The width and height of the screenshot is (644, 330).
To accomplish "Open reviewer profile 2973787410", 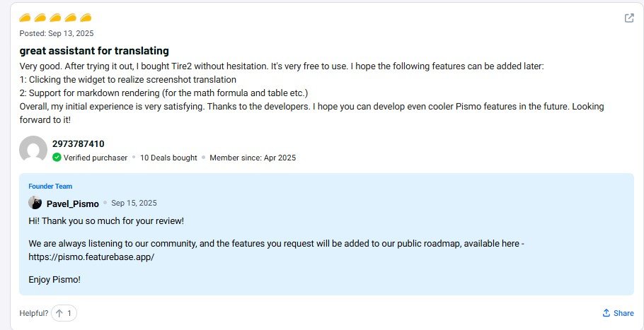I will coord(78,143).
